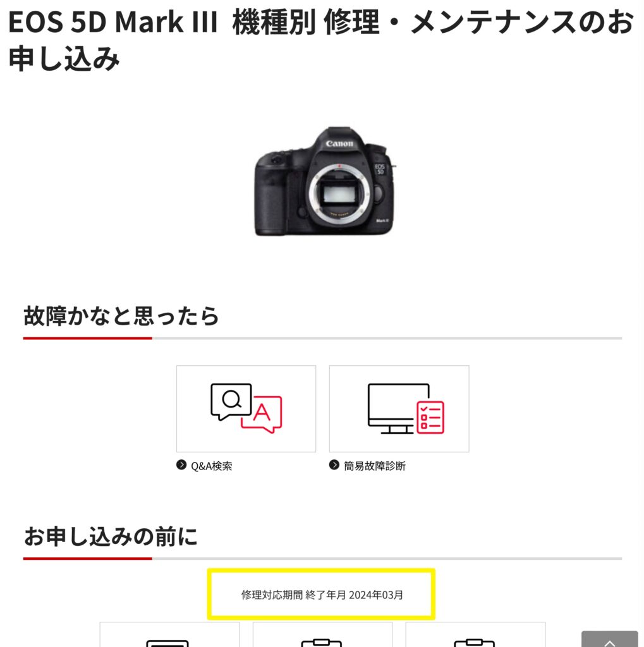This screenshot has height=647, width=644.
Task: Click the page's vertical scrollbar
Action: point(642,323)
